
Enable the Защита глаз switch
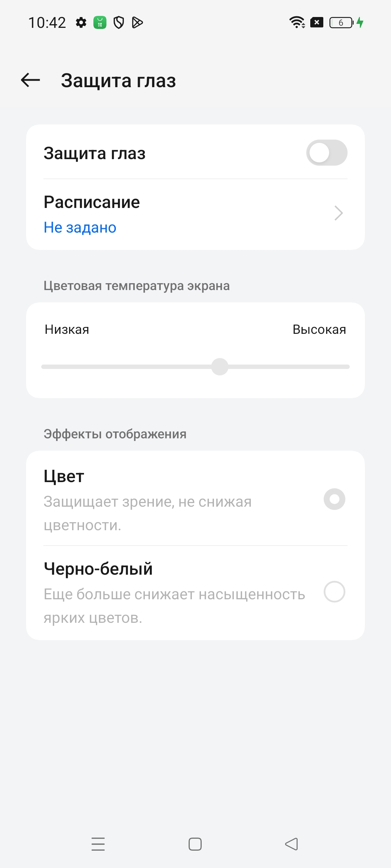pyautogui.click(x=327, y=153)
